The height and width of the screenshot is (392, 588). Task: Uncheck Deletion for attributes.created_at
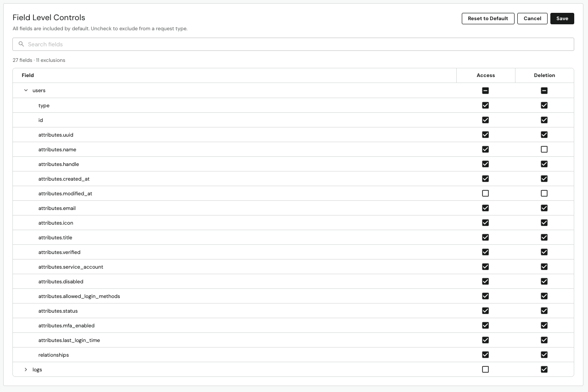point(544,179)
